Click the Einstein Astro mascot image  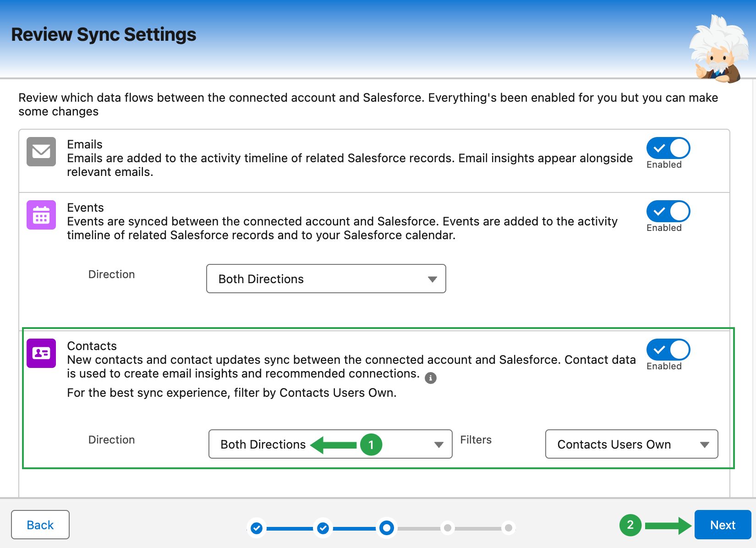719,49
